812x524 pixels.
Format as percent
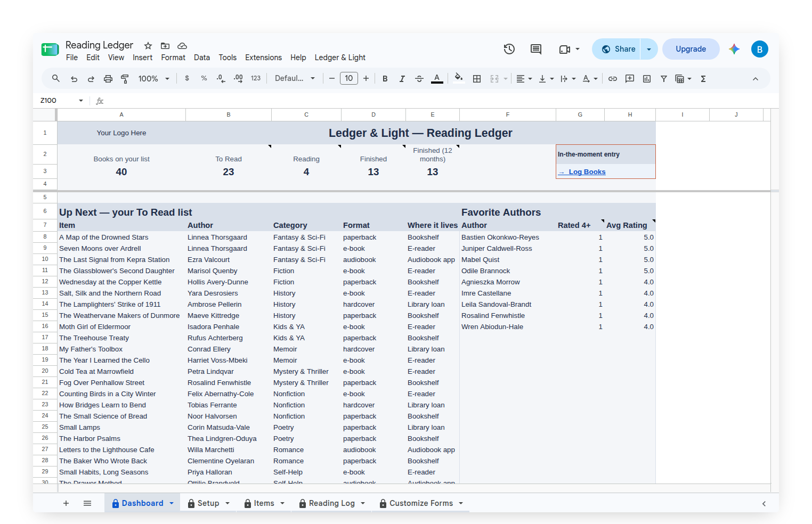[x=204, y=78]
